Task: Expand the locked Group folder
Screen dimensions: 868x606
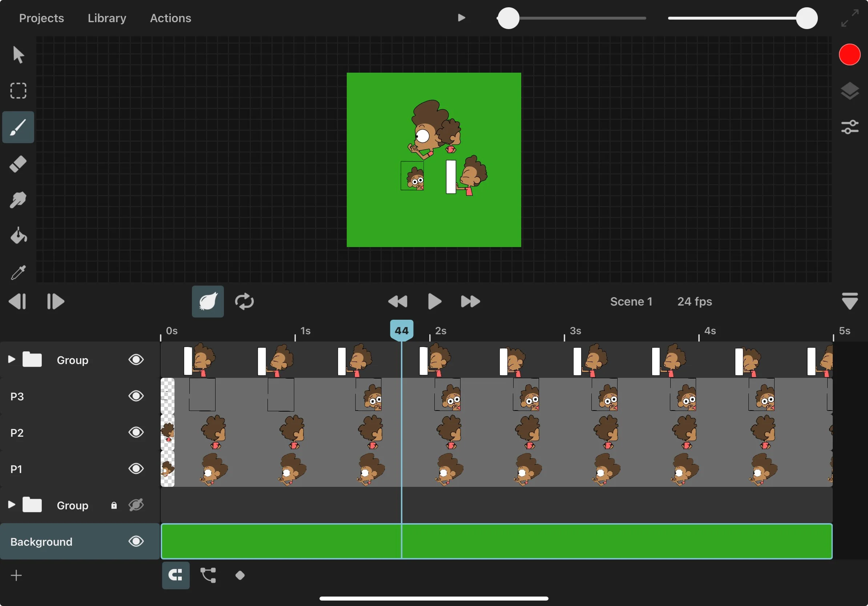Action: 11,505
